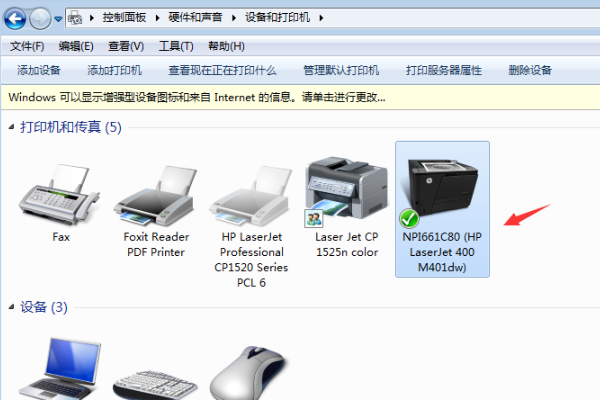Viewport: 600px width, 400px height.
Task: Click the 'Laser Jet CP 1525n color' label
Action: (x=347, y=245)
